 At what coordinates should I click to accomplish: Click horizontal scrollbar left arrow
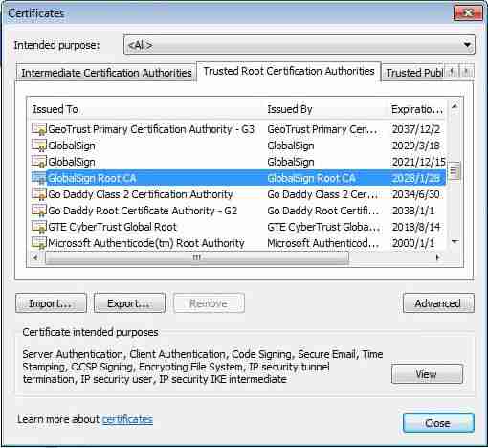click(x=35, y=258)
